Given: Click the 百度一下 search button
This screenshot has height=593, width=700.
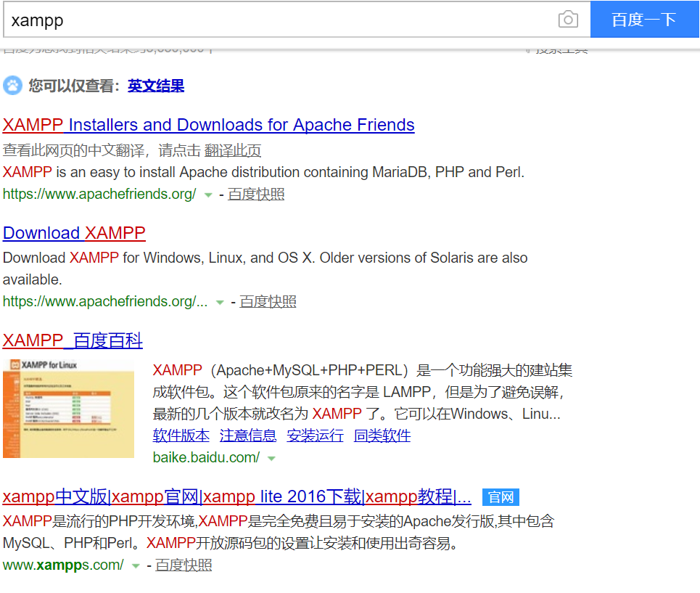Looking at the screenshot, I should click(x=644, y=19).
